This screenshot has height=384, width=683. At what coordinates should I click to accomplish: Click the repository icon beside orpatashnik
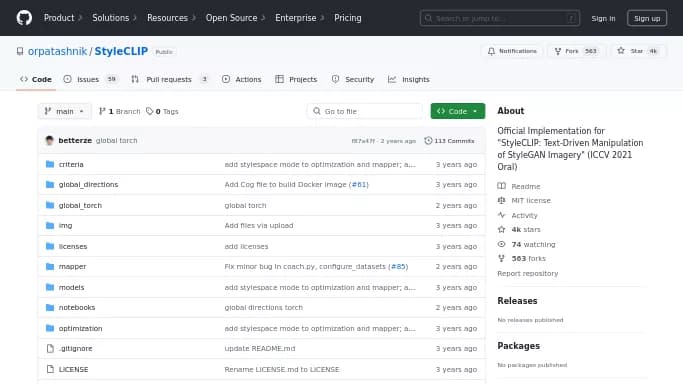pos(20,51)
